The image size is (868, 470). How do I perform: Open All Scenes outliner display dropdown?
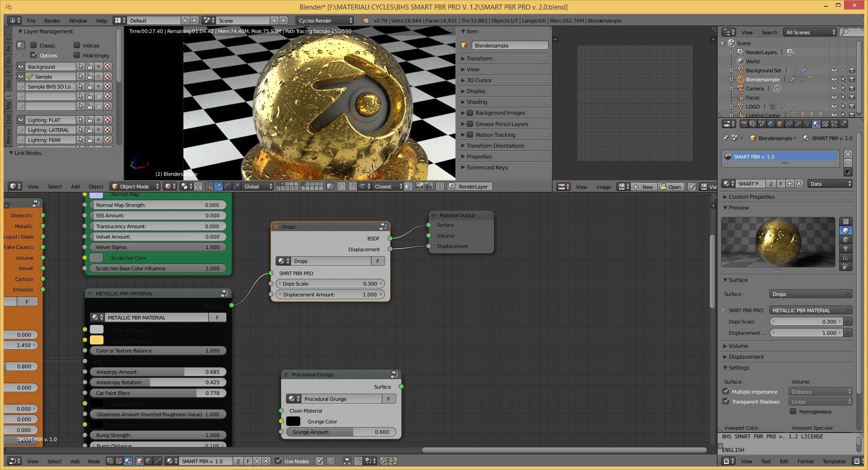pos(811,32)
